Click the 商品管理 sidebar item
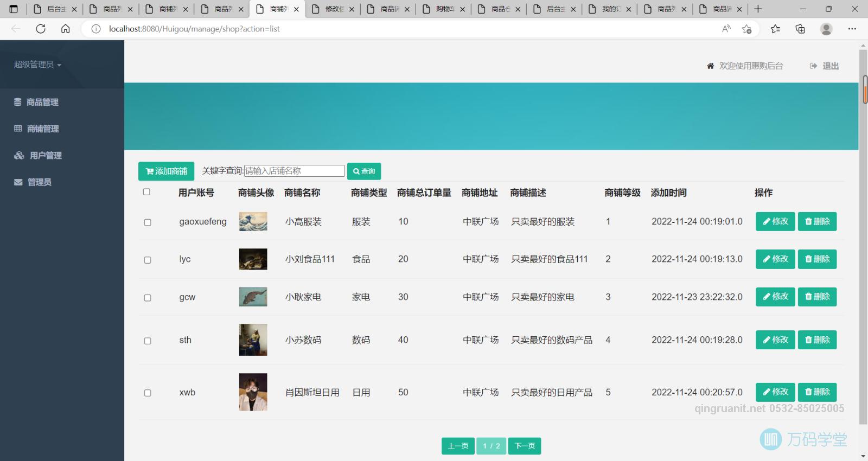This screenshot has height=461, width=868. [36, 102]
